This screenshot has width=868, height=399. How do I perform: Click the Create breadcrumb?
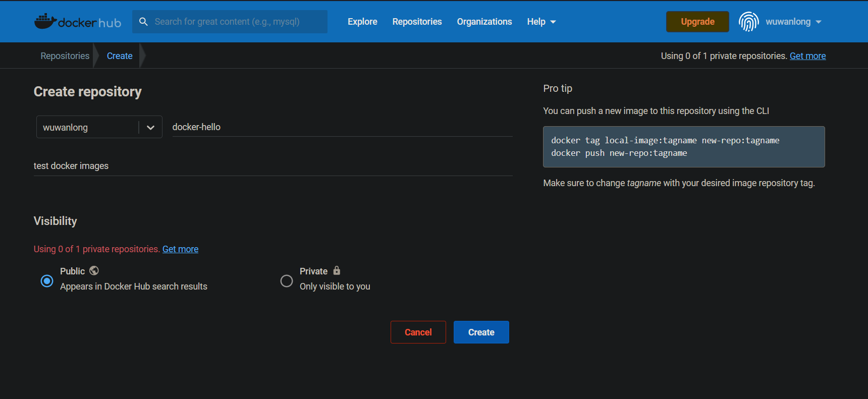click(x=120, y=56)
